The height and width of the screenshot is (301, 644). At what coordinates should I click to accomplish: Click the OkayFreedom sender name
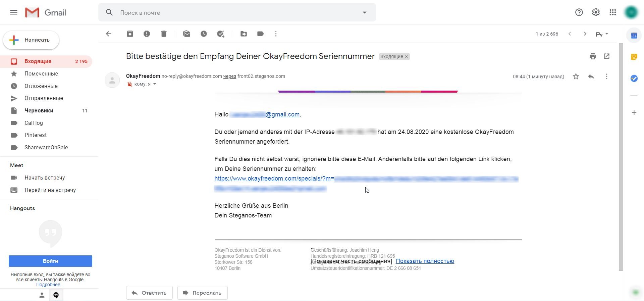143,76
